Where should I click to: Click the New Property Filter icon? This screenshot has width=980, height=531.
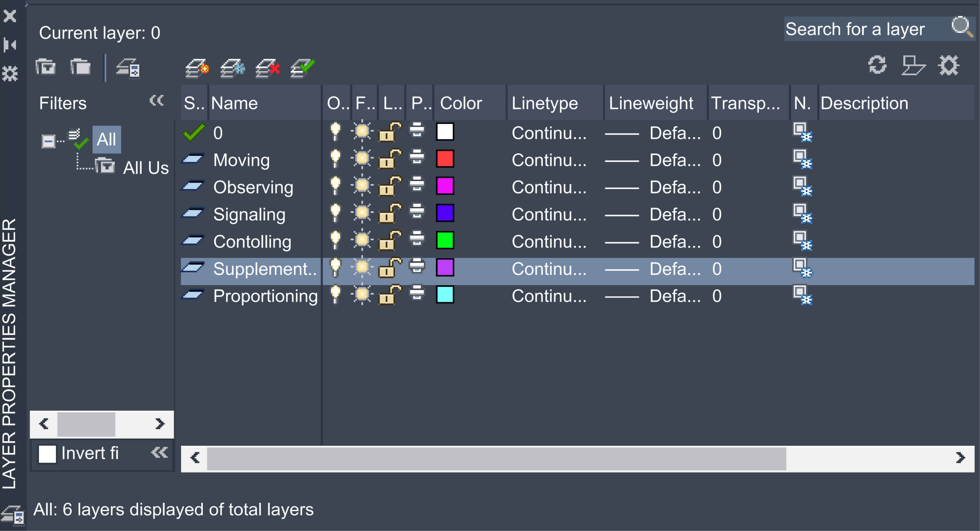click(46, 67)
